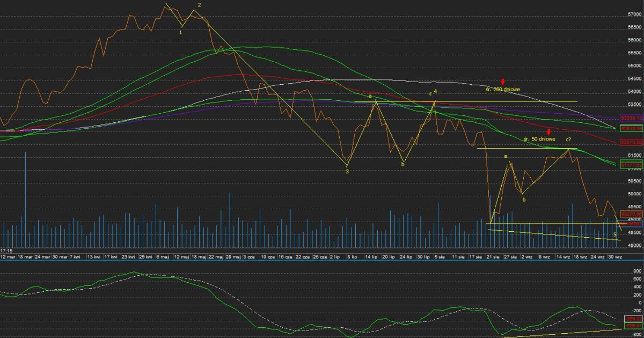This screenshot has width=644, height=338.
Task: Click the red 52073.20 price tag
Action: (631, 142)
